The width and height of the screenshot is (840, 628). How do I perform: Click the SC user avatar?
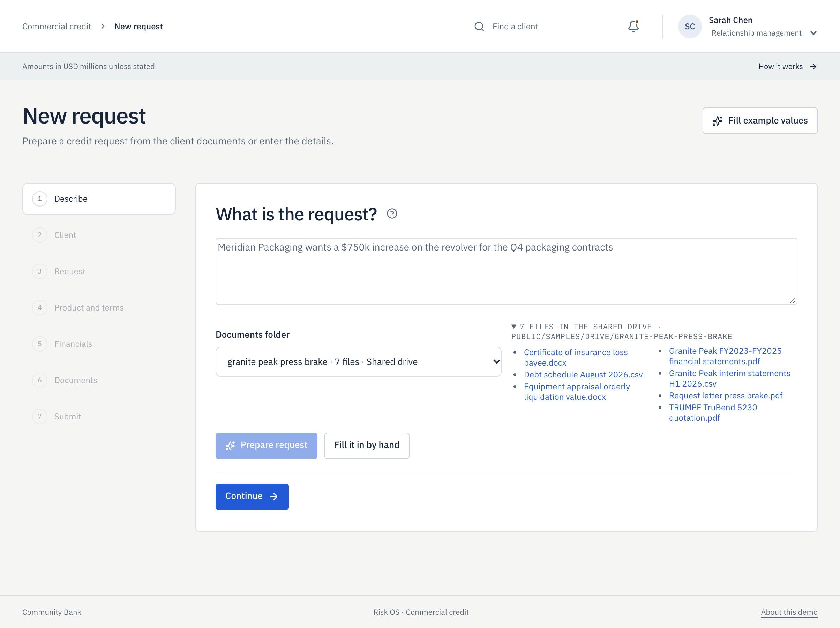[690, 27]
